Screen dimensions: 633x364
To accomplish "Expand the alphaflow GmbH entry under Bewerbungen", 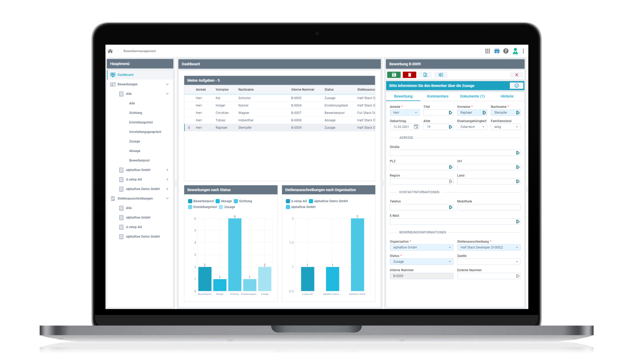I will 167,170.
